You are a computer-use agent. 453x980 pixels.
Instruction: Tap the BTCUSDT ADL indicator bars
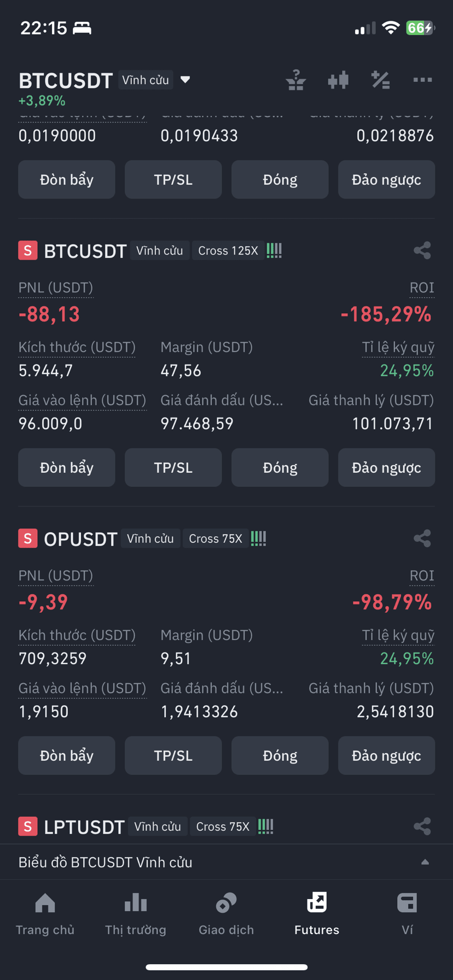coord(274,250)
